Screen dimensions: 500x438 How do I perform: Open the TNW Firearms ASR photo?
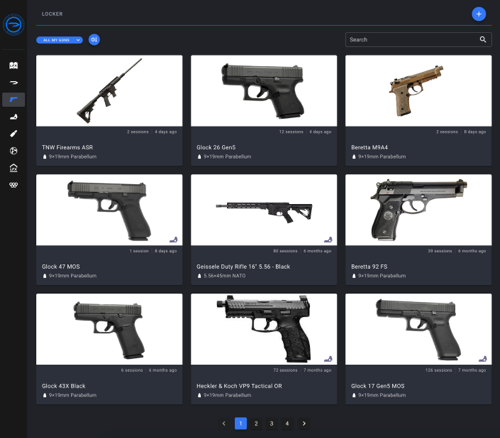[109, 91]
